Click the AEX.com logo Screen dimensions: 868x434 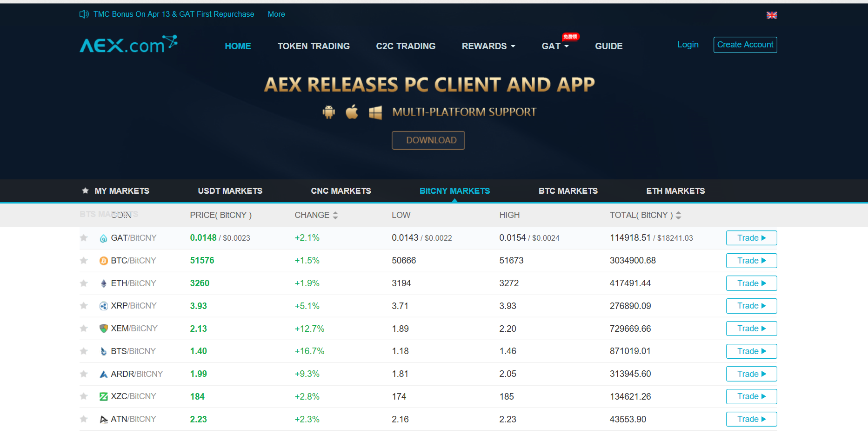tap(128, 45)
